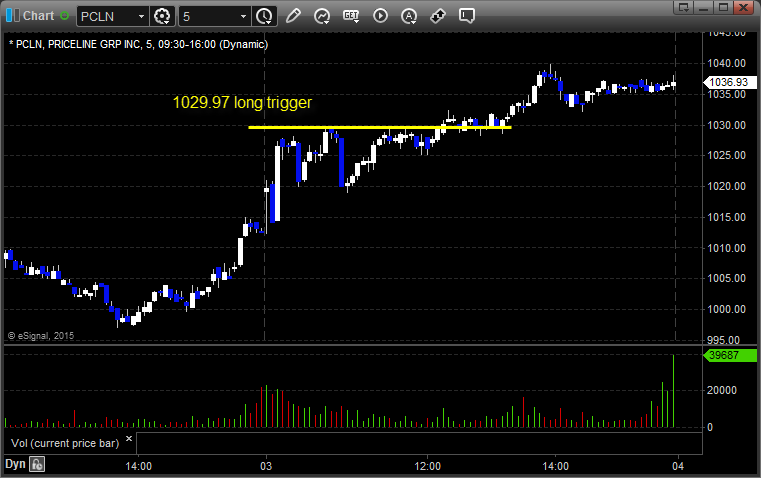Click the 1020.00 price axis label

(x=727, y=186)
